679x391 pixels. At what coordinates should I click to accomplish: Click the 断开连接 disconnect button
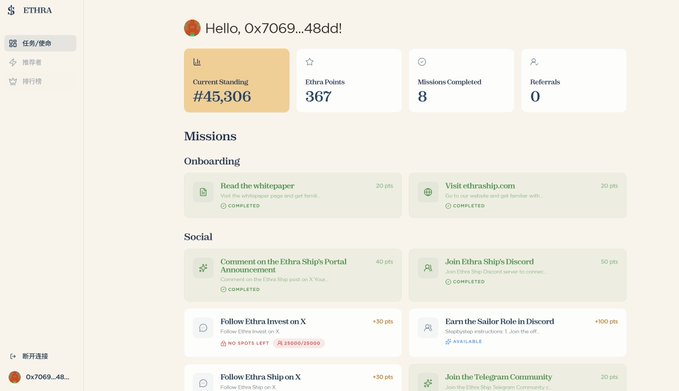[29, 356]
